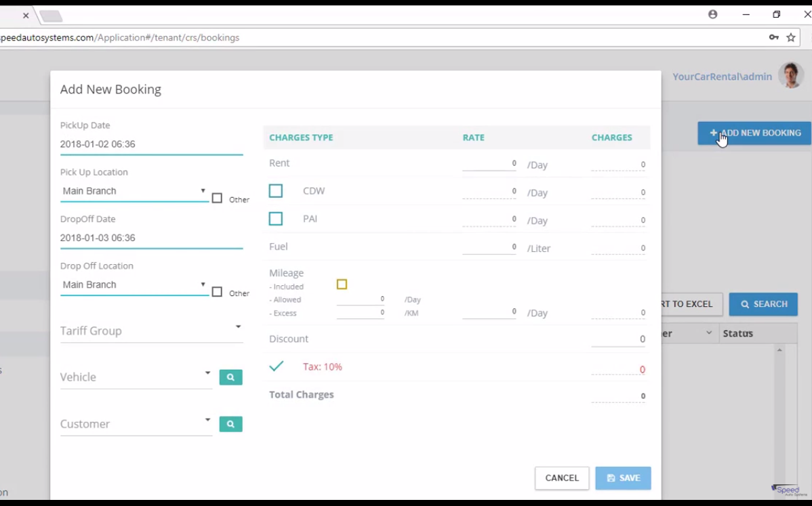Click inside the PickUp Date field
Image resolution: width=812 pixels, height=506 pixels.
136,144
